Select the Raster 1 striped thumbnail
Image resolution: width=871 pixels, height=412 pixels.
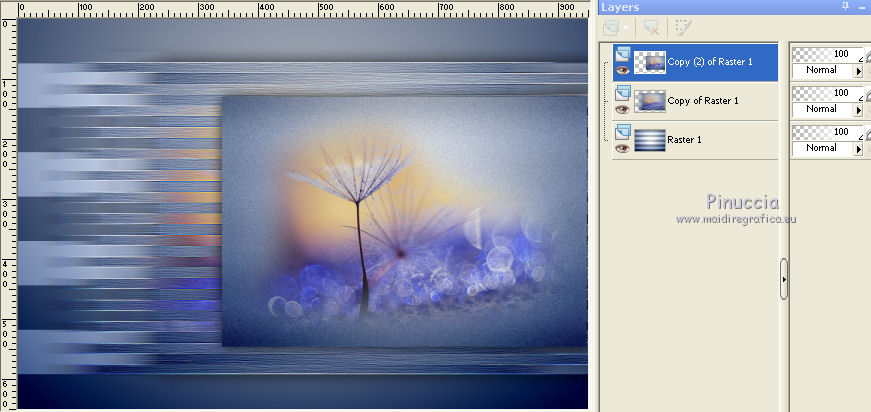point(650,140)
